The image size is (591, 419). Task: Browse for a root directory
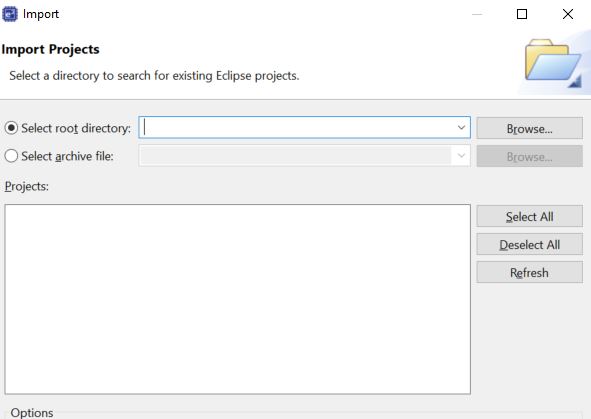(530, 128)
